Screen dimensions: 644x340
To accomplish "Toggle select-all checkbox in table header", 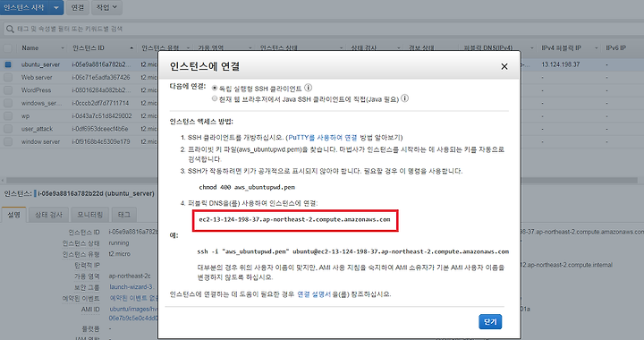I will point(8,48).
